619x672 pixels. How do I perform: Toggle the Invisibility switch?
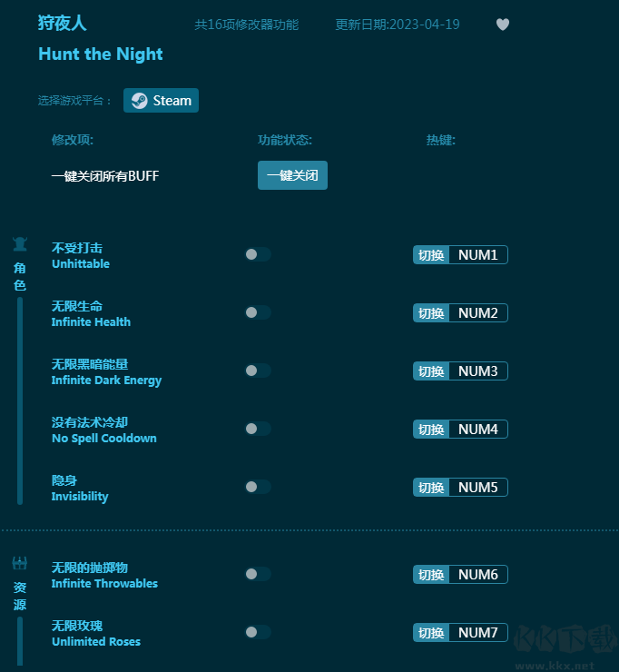coord(257,487)
